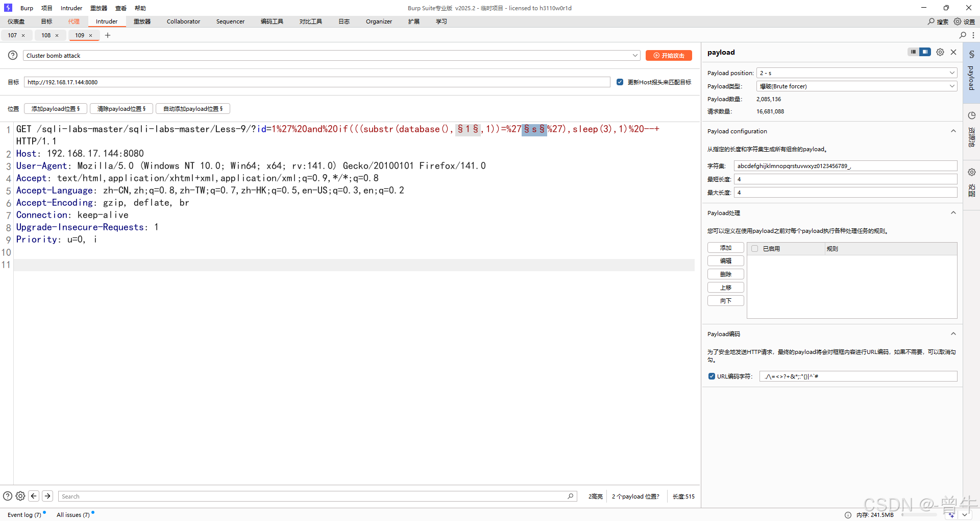
Task: Click the 添加 rule button
Action: coord(725,248)
